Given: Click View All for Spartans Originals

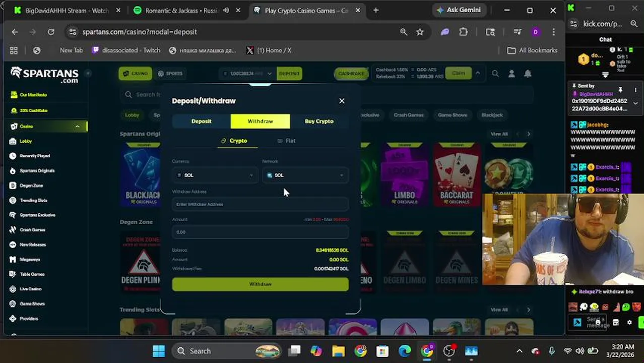Looking at the screenshot, I should [x=499, y=134].
